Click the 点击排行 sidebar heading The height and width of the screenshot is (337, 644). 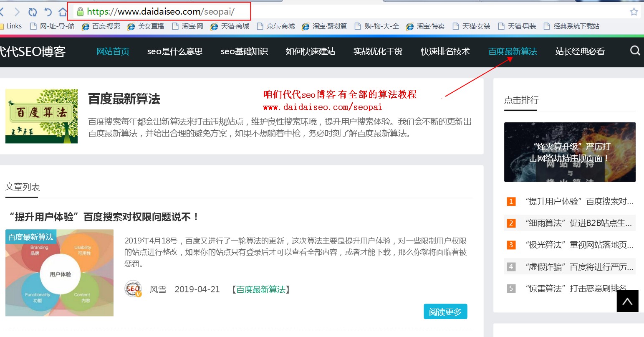[521, 100]
